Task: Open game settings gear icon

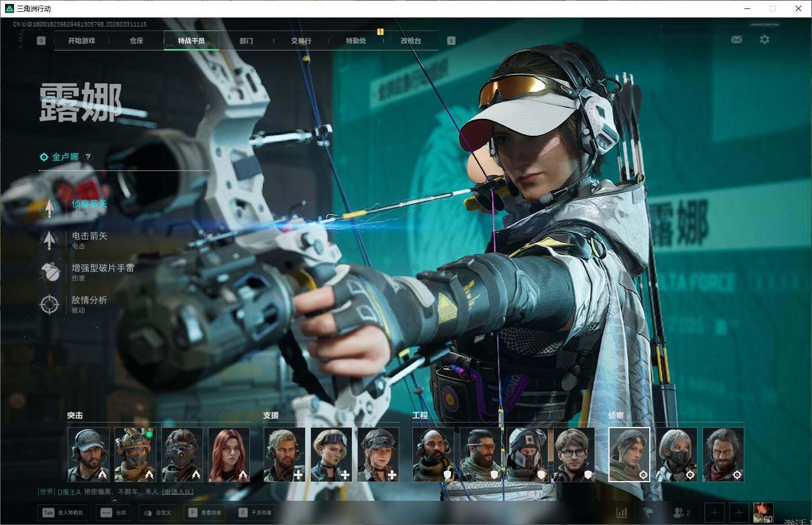Action: coord(764,39)
